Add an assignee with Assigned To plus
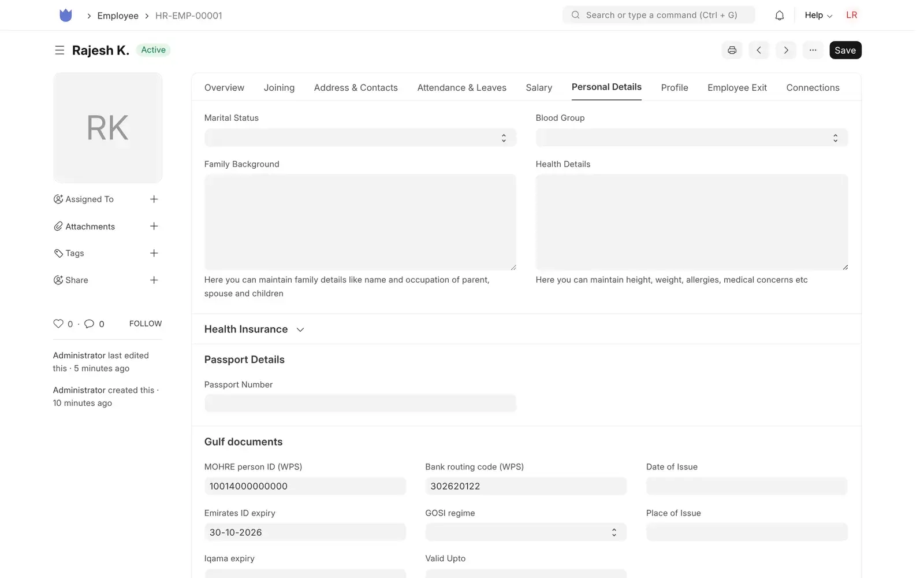This screenshot has height=578, width=924. click(154, 199)
